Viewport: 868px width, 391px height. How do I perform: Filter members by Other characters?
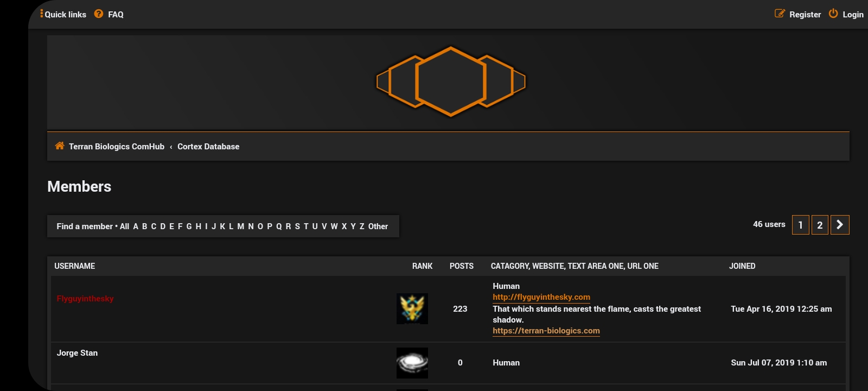pyautogui.click(x=378, y=226)
